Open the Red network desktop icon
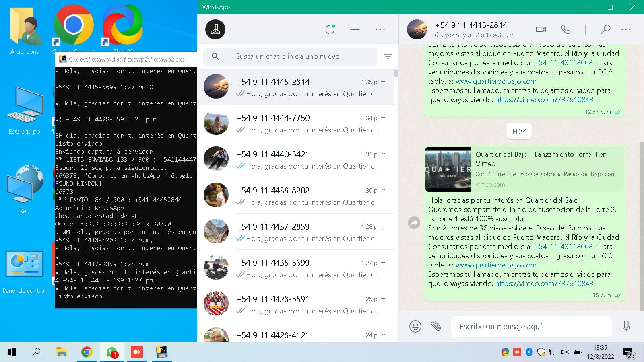Viewport: 644px width, 362px height. click(25, 189)
